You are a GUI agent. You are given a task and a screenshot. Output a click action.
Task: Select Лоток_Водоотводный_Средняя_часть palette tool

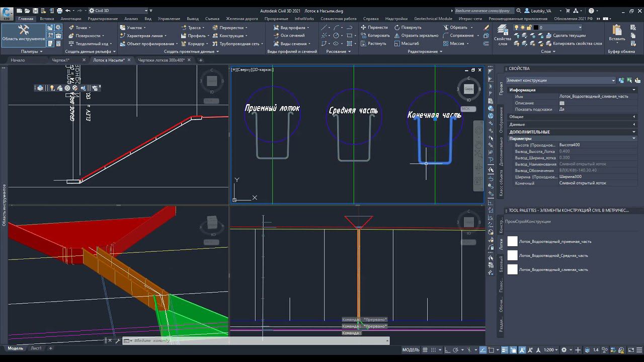tap(553, 255)
